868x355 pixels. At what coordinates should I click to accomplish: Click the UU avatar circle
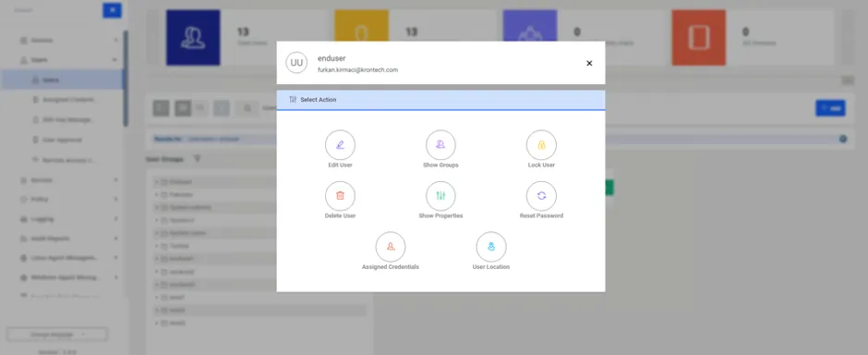click(x=296, y=63)
